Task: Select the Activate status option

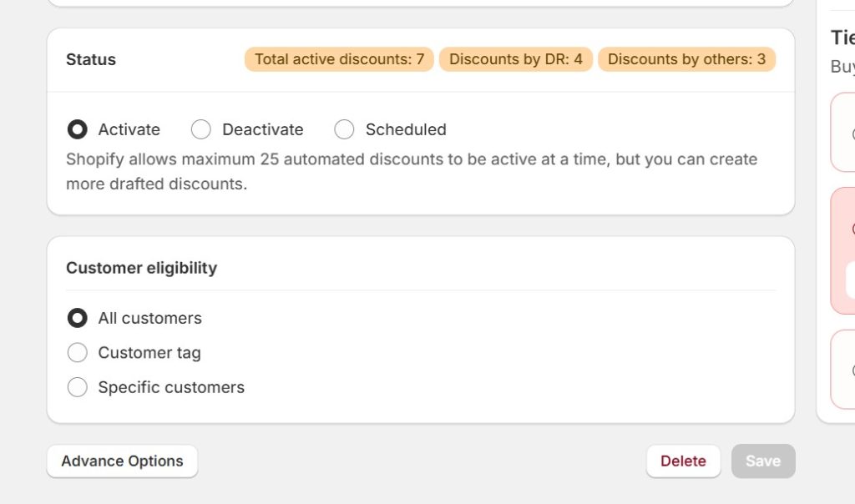Action: point(78,129)
